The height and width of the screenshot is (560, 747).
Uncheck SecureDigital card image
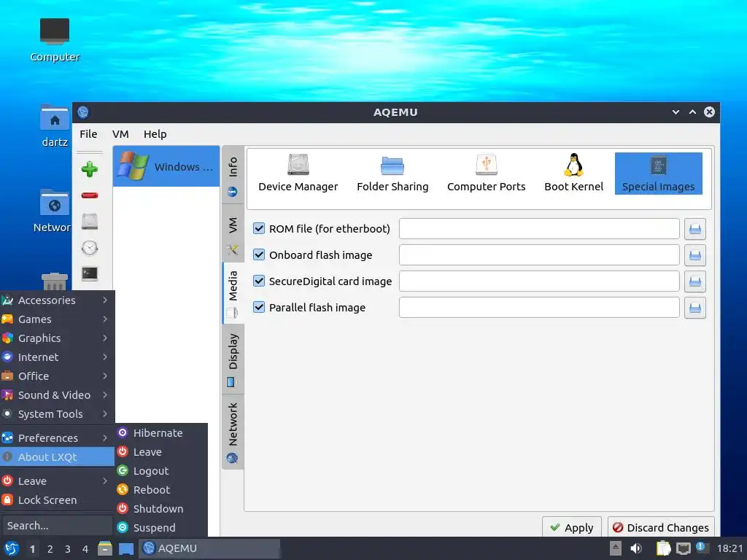(x=259, y=281)
